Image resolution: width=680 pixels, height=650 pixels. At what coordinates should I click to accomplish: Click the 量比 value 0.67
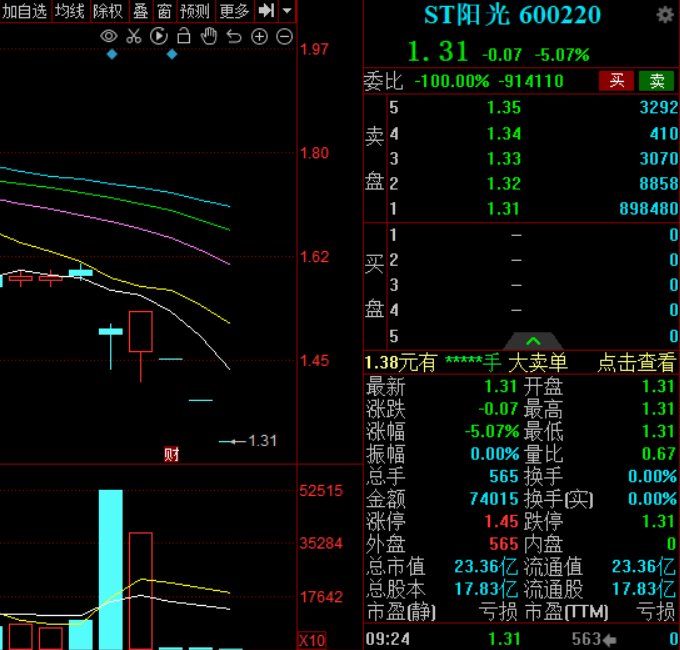tap(659, 454)
